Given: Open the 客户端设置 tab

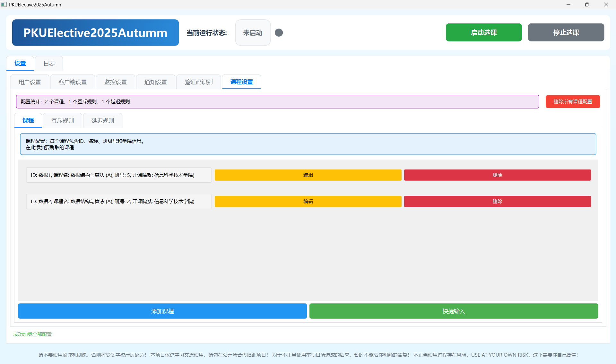Looking at the screenshot, I should (72, 82).
